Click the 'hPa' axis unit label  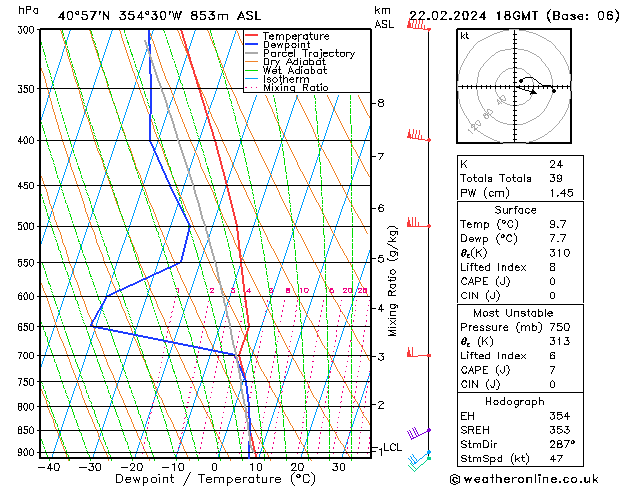click(x=28, y=10)
